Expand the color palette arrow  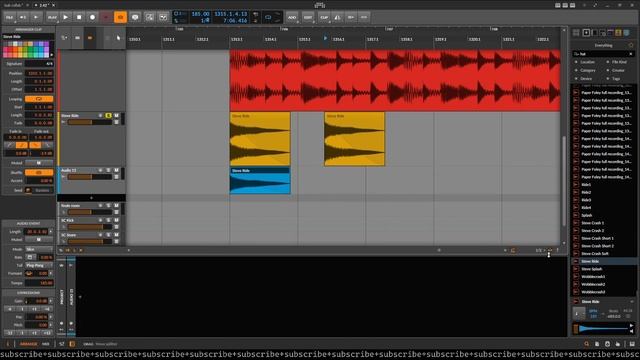click(x=51, y=55)
